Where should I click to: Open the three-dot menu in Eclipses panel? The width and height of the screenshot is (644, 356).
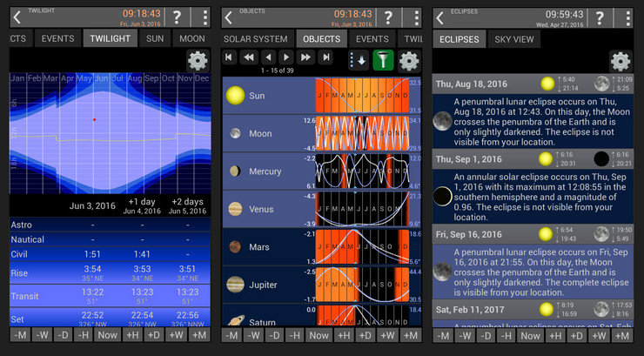pos(624,17)
